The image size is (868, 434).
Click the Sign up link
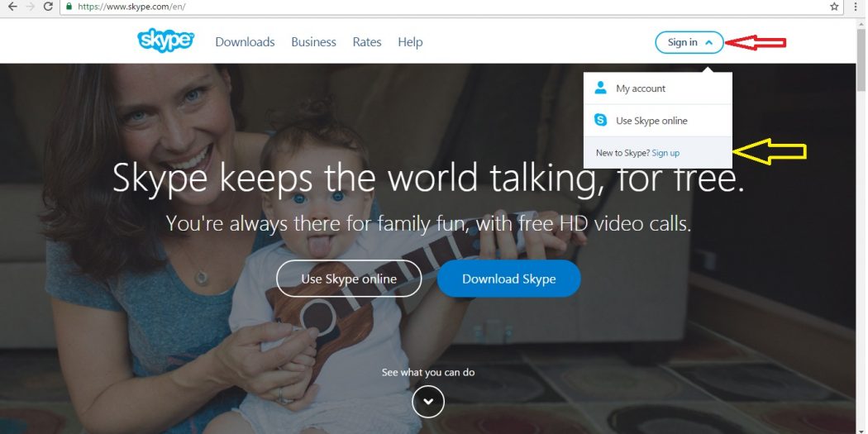[665, 153]
